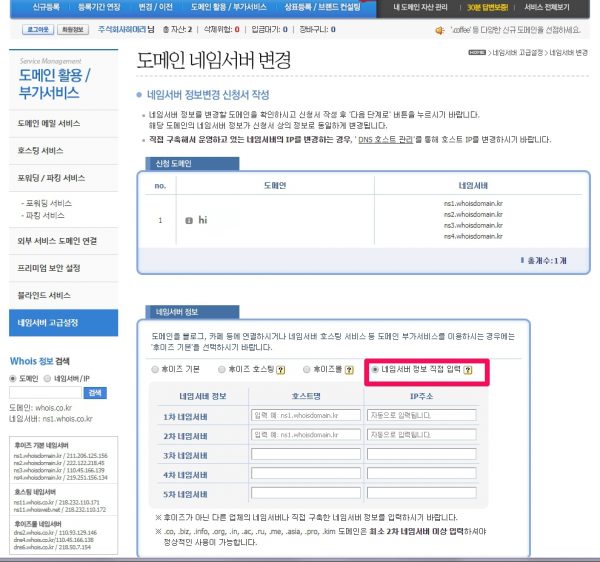600x562 pixels.
Task: Open the 포워딩 서비스 sub-item
Action: point(49,203)
